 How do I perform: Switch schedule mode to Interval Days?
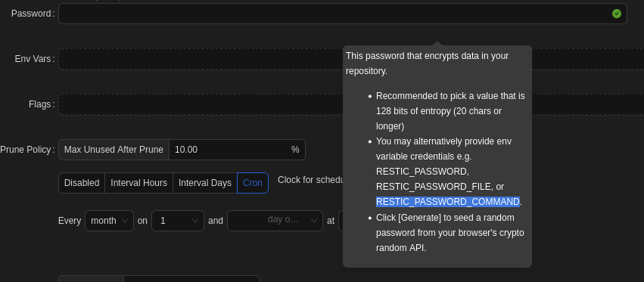[x=205, y=183]
